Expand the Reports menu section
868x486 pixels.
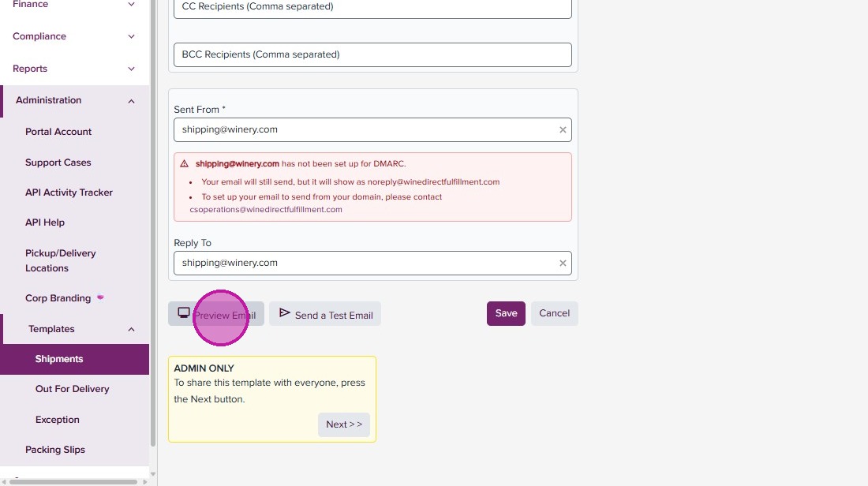tap(132, 69)
